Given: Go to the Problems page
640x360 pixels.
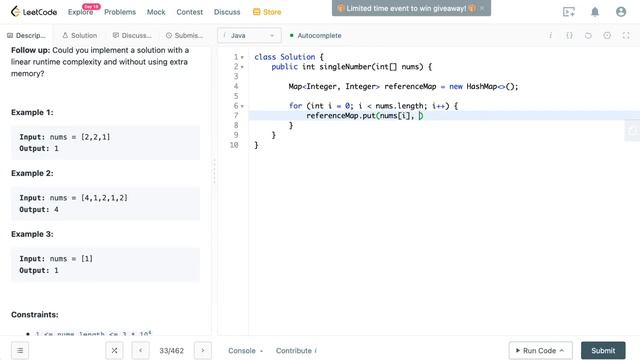Looking at the screenshot, I should [120, 12].
